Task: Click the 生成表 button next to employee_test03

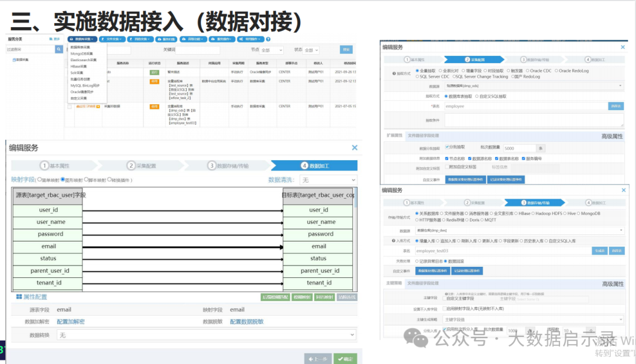Action: point(599,251)
